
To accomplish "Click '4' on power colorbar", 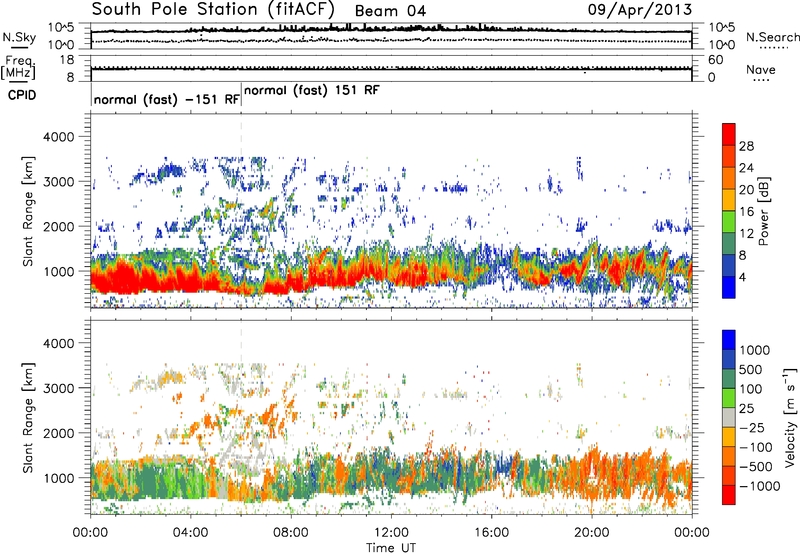I will coord(743,277).
